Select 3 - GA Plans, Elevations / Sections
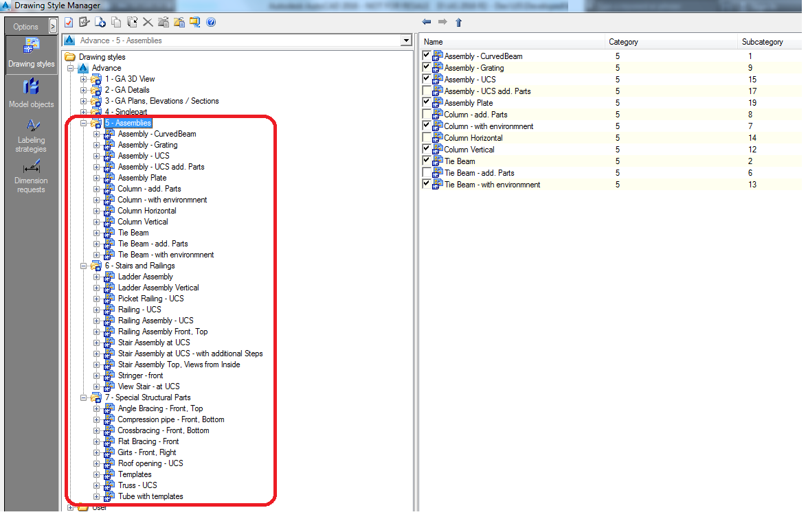 (162, 101)
